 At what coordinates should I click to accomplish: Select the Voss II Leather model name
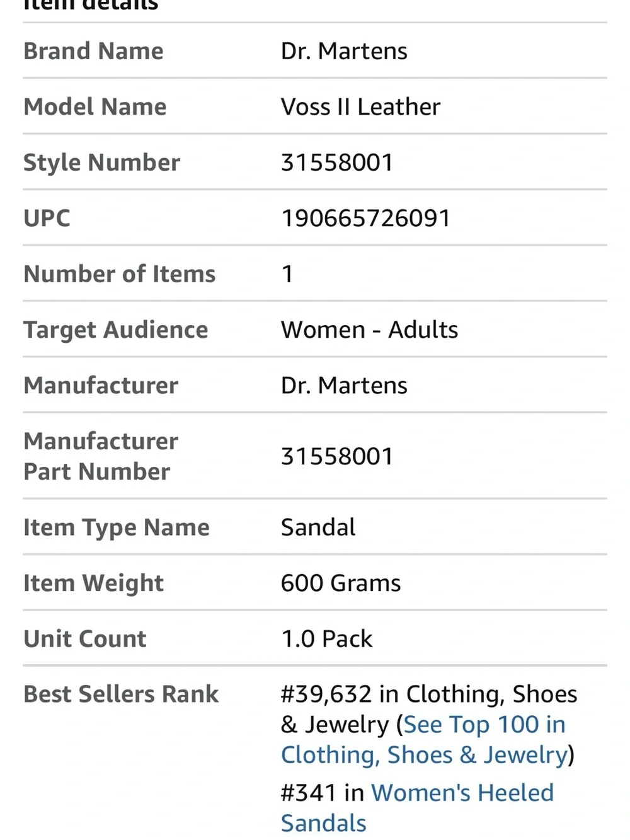(360, 106)
